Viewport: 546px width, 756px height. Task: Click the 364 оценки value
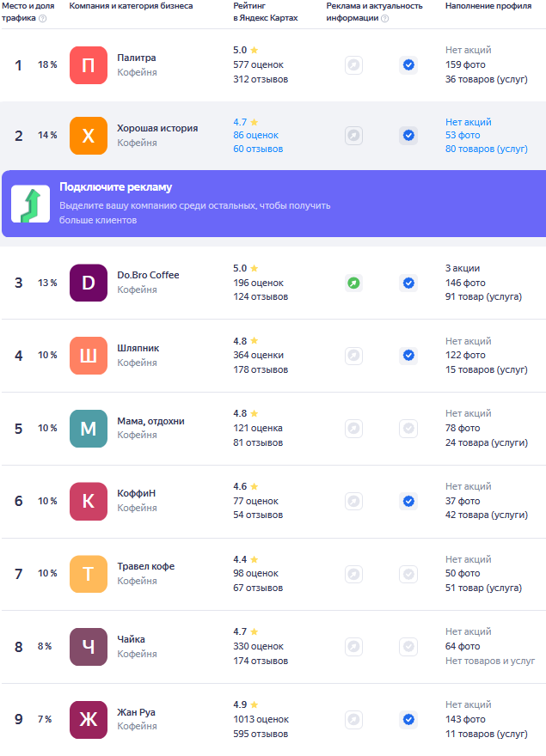tap(258, 356)
